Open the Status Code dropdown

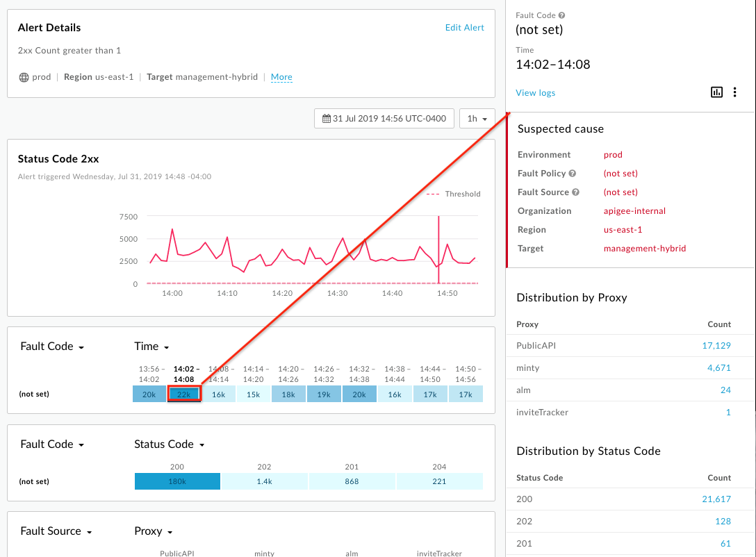point(169,444)
